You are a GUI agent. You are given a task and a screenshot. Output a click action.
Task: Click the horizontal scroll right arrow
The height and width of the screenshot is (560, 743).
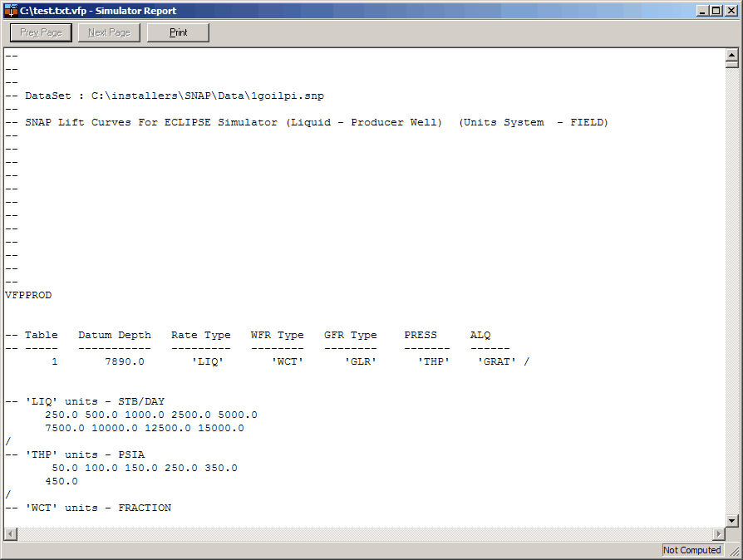pos(720,533)
